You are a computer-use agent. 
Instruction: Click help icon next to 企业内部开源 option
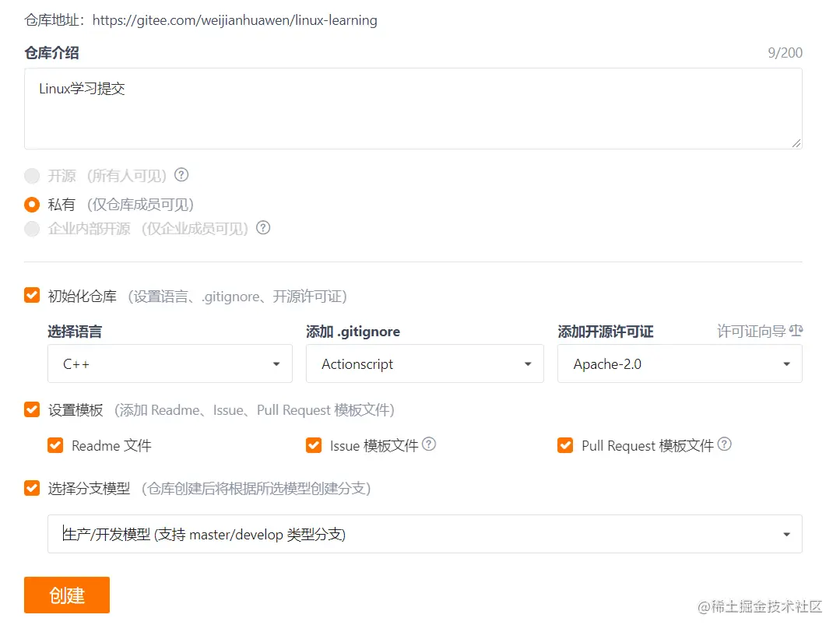tap(263, 227)
